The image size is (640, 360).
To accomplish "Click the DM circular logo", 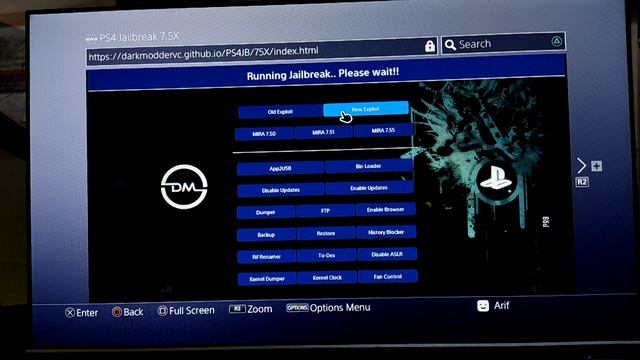I will pos(184,187).
